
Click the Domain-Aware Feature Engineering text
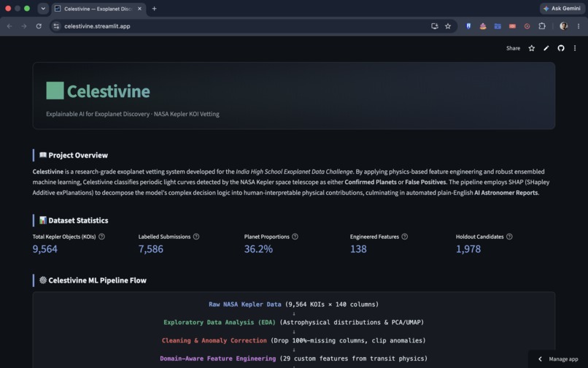point(218,359)
